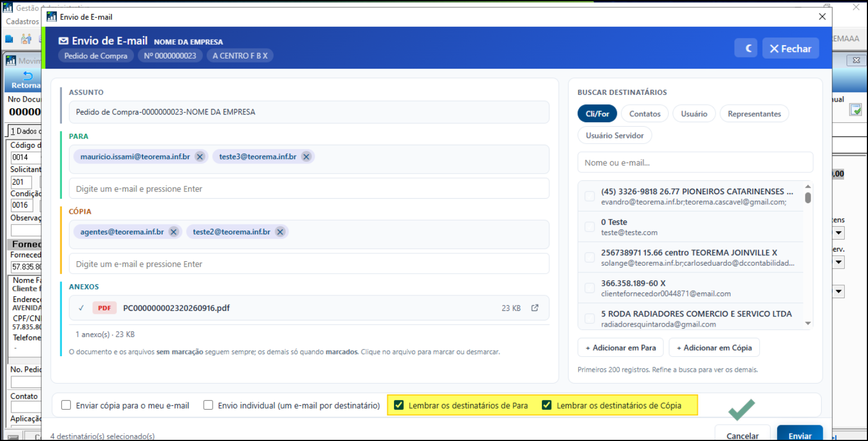Switch to Usuário search tab

coord(694,114)
